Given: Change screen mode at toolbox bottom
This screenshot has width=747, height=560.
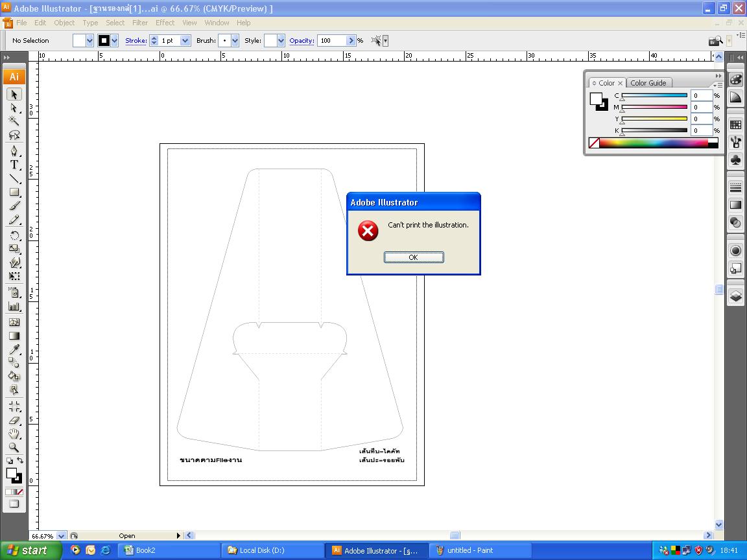Looking at the screenshot, I should 14,504.
